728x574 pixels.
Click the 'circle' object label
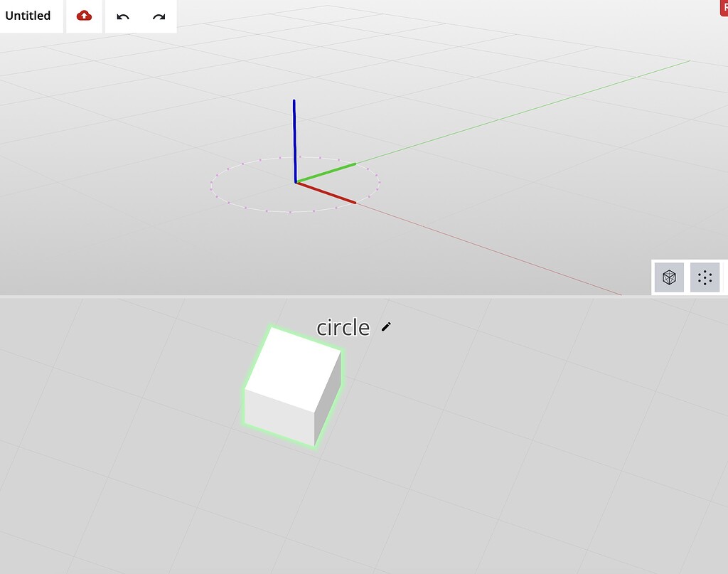click(343, 327)
